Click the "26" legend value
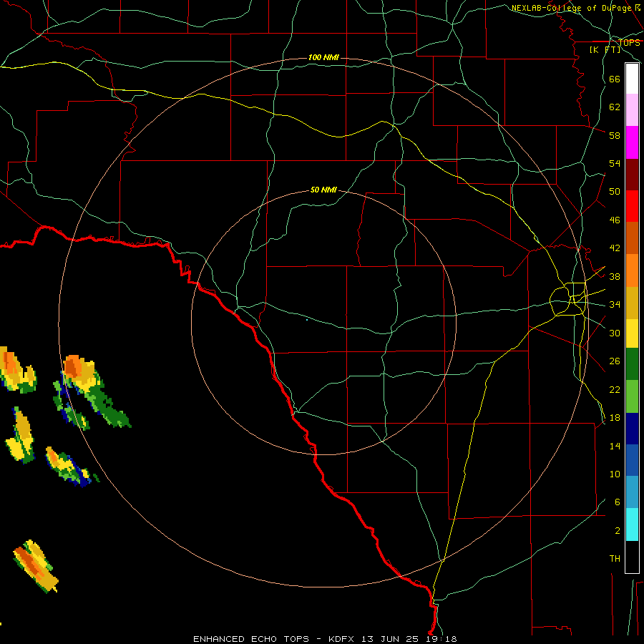644x644 pixels. [x=615, y=361]
